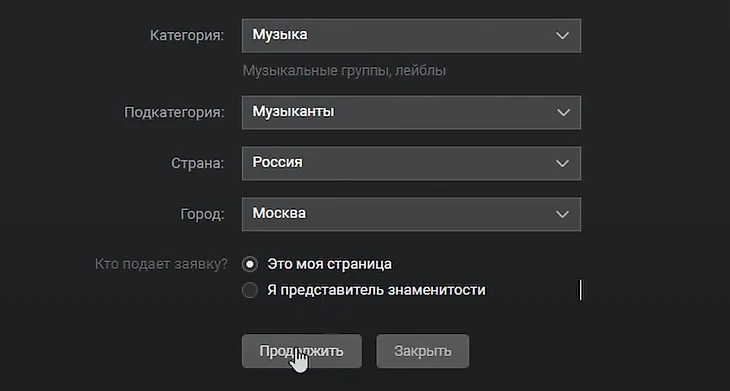
Task: Click the Закрыть button
Action: pyautogui.click(x=423, y=351)
